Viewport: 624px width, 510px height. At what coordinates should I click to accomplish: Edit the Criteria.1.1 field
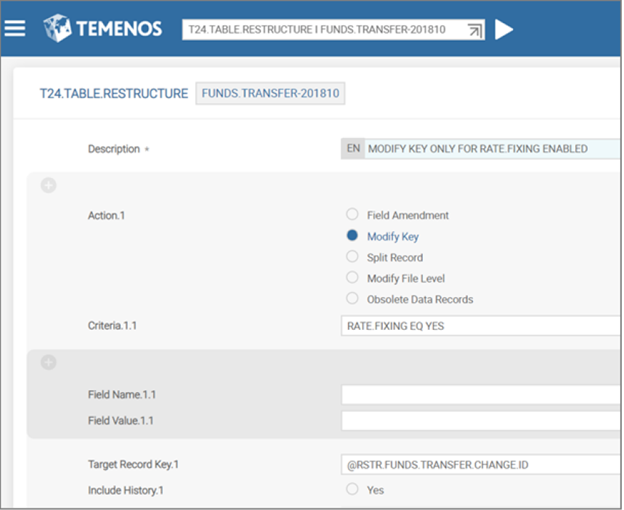[480, 326]
